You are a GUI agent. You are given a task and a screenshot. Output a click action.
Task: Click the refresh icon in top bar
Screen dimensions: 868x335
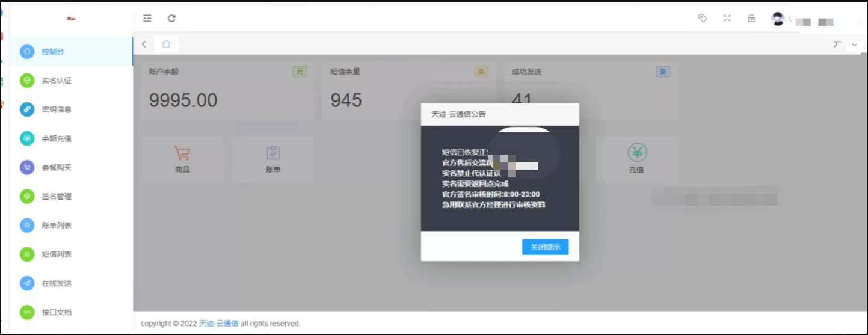pyautogui.click(x=171, y=19)
